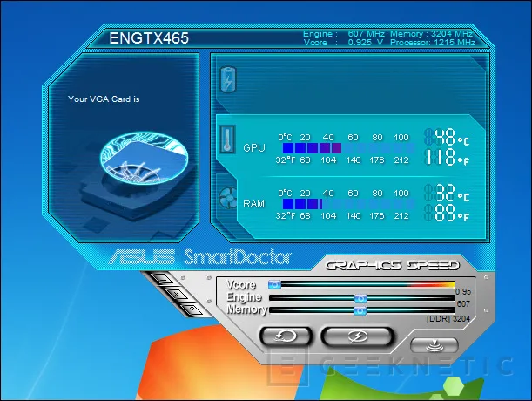Click the Vcore slider handle

click(274, 284)
